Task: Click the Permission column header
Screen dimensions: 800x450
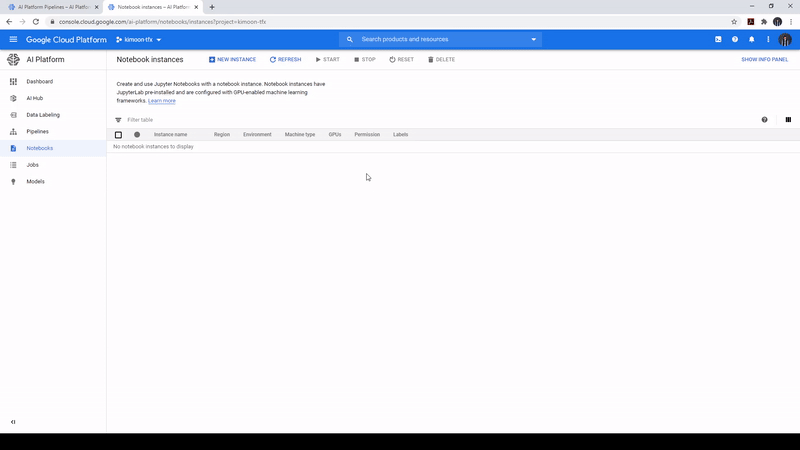Action: 367,135
